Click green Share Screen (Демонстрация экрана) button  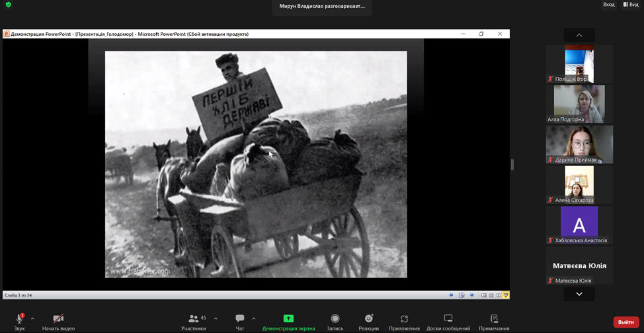pos(288,318)
